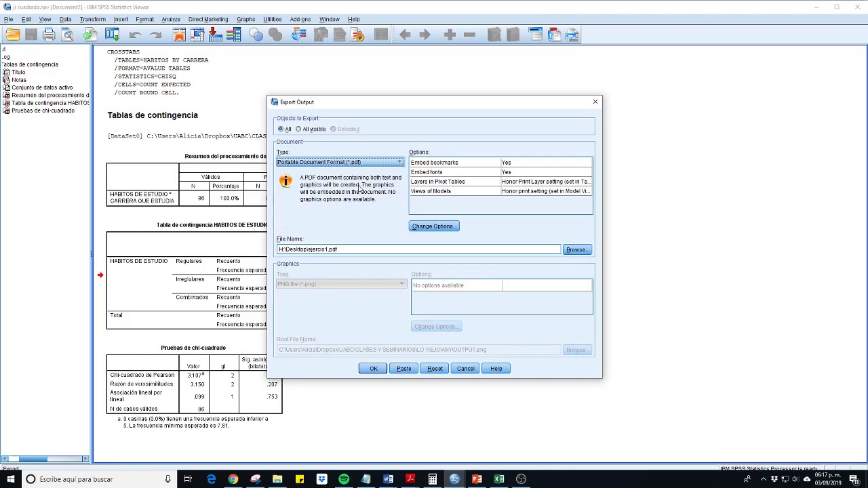Image resolution: width=868 pixels, height=488 pixels.
Task: Open Spotify from the taskbar
Action: click(x=344, y=479)
